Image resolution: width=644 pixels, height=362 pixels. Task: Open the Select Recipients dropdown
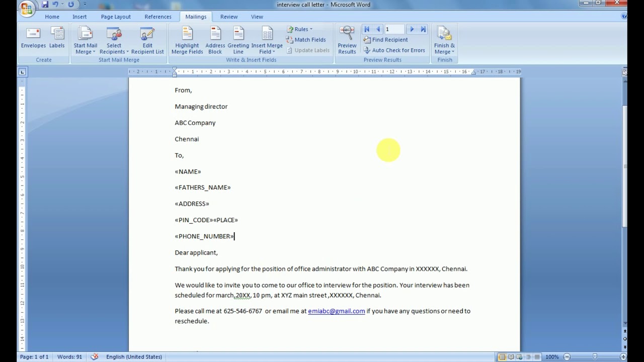click(x=114, y=40)
